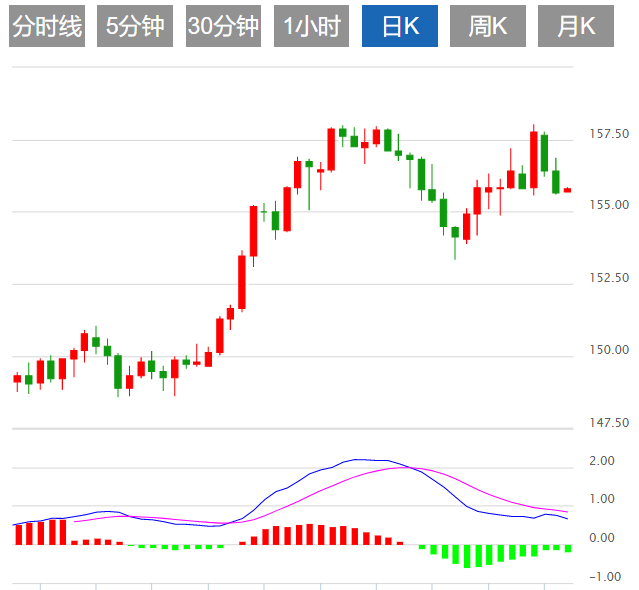This screenshot has height=590, width=639.
Task: Click the 152.50 price axis label
Action: click(609, 278)
